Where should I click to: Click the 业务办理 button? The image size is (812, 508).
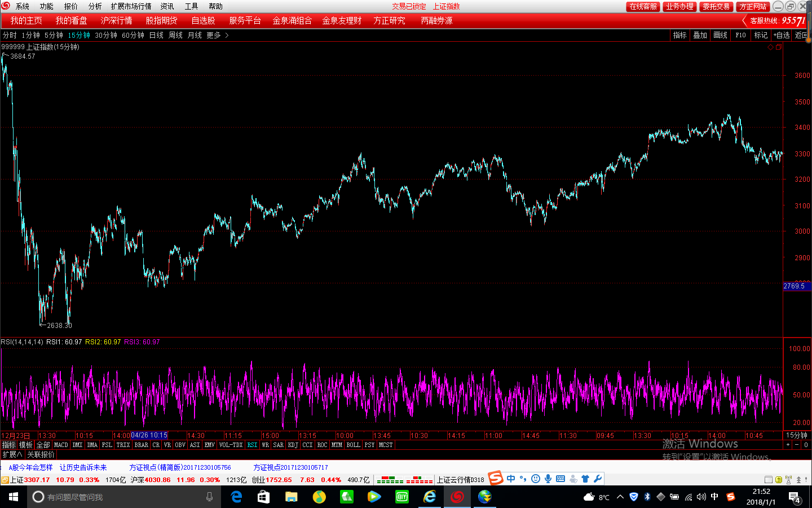click(x=679, y=6)
